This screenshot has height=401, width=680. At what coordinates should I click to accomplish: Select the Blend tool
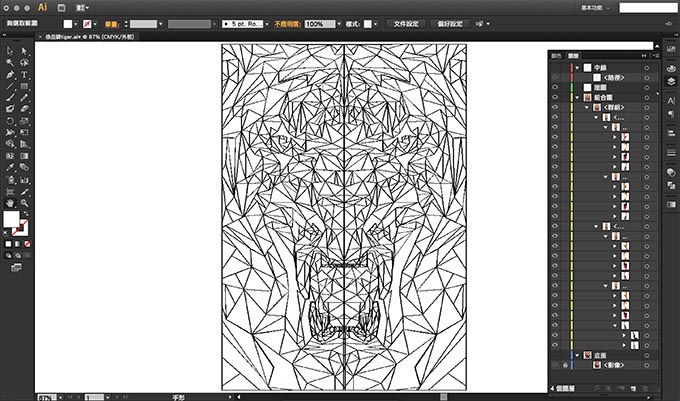tap(24, 168)
